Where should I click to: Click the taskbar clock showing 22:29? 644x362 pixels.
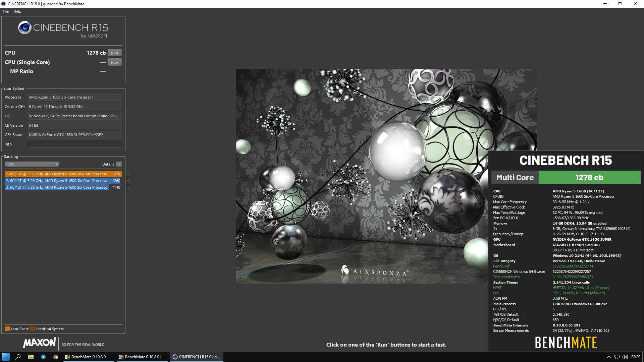[x=636, y=357]
